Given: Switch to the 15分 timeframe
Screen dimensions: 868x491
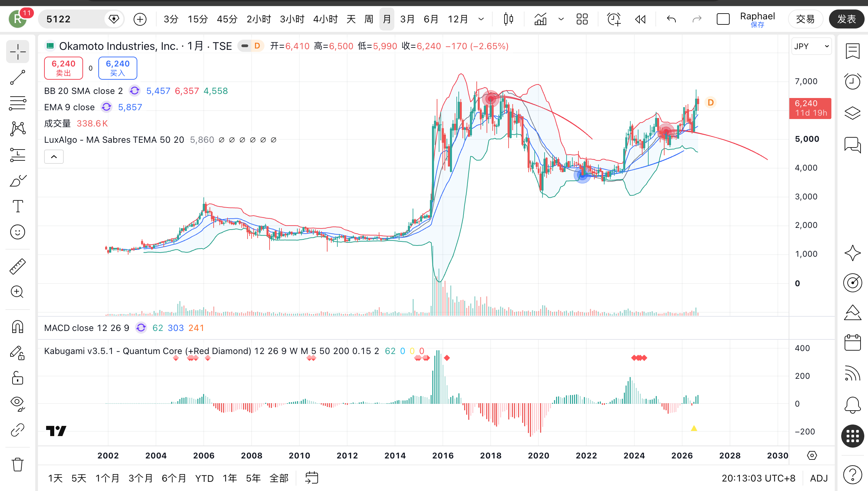Looking at the screenshot, I should click(x=198, y=19).
